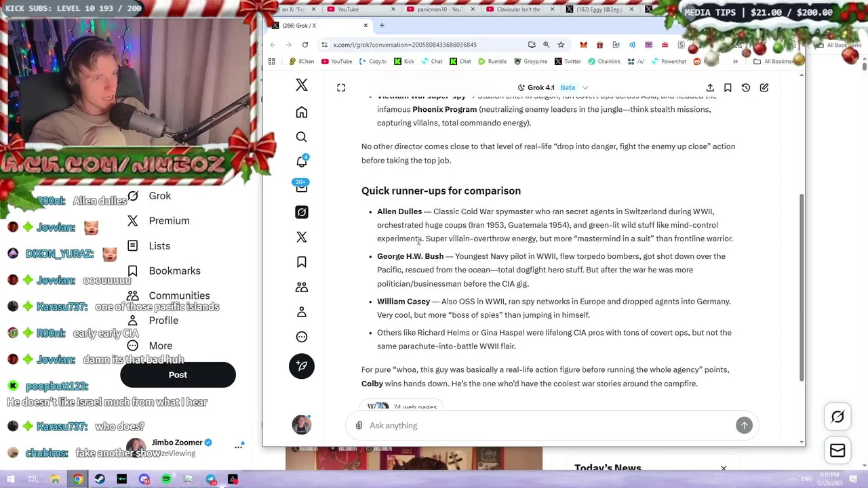Open File Explorer from the taskbar
The width and height of the screenshot is (868, 488).
[56, 479]
